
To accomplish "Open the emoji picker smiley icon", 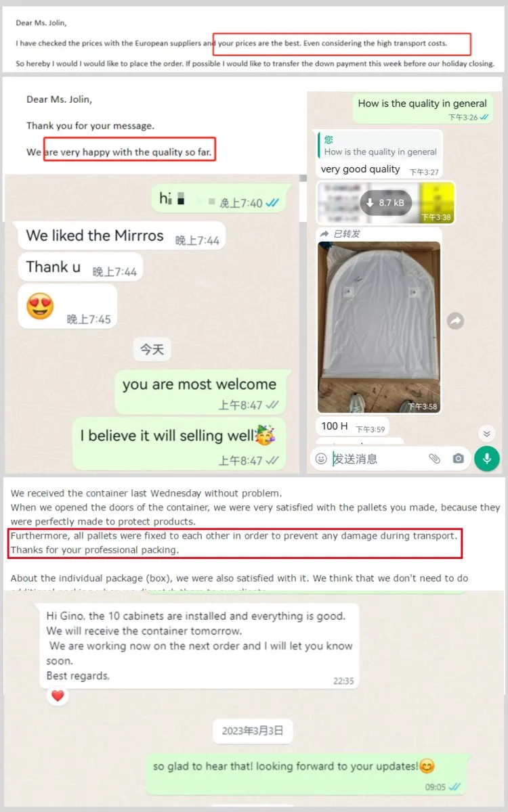I will (x=321, y=459).
